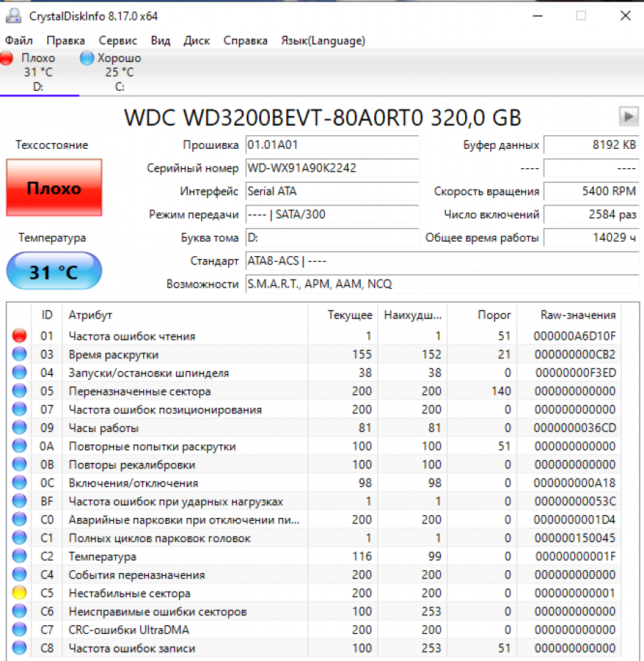The height and width of the screenshot is (661, 644).
Task: Click the 31 °C temperature button
Action: 54,272
